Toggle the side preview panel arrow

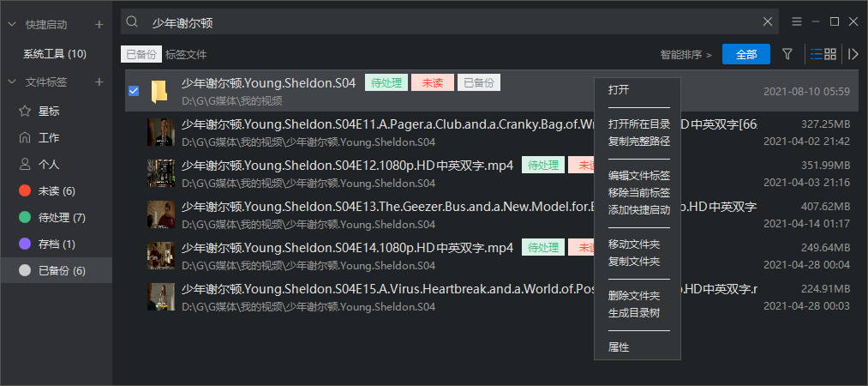[853, 54]
